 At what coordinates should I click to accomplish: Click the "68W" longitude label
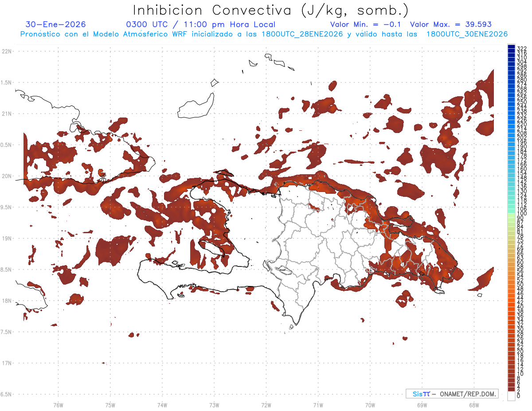(x=474, y=405)
